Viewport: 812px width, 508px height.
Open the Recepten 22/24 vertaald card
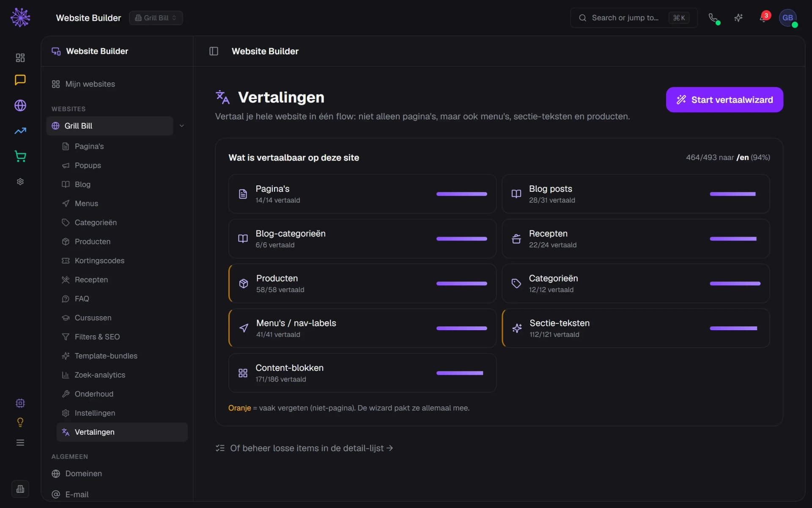coord(636,239)
